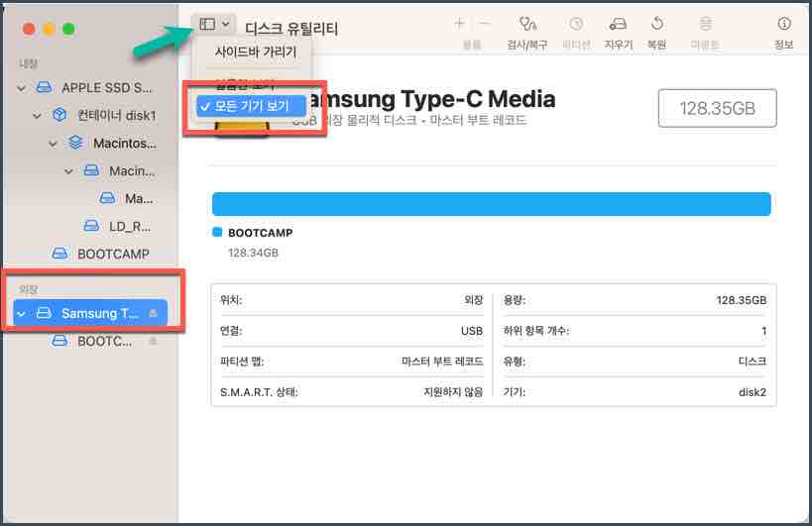Image resolution: width=812 pixels, height=526 pixels.
Task: Collapse the Samsung T... disk chevron
Action: coord(21,313)
